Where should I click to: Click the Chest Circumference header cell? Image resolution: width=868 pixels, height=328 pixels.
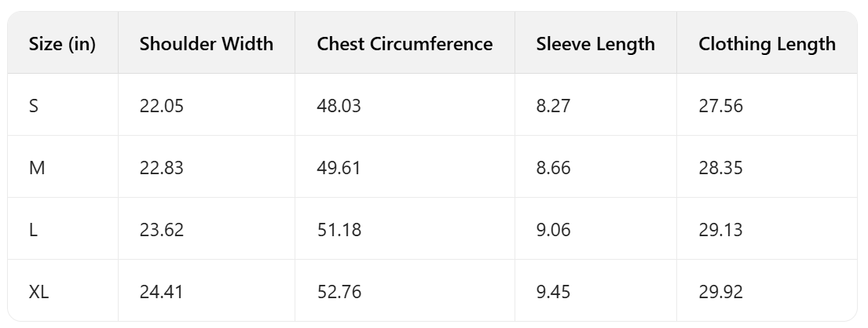(405, 44)
